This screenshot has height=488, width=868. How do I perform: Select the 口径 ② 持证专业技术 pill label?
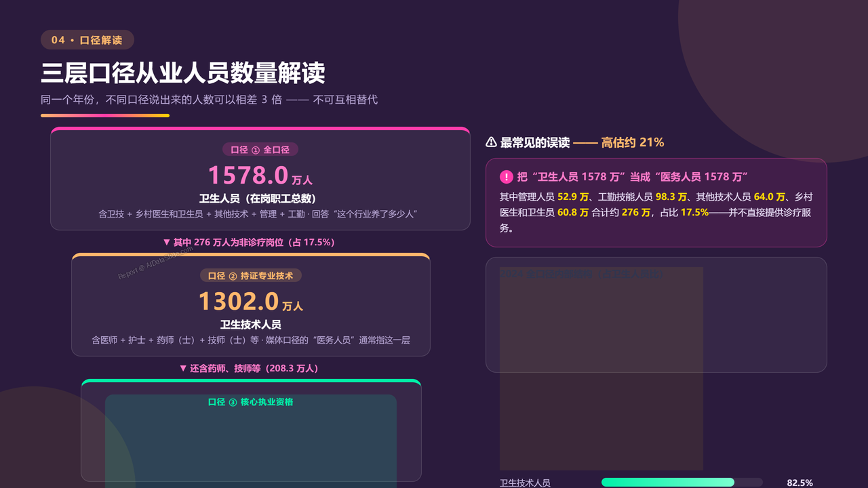click(x=251, y=276)
